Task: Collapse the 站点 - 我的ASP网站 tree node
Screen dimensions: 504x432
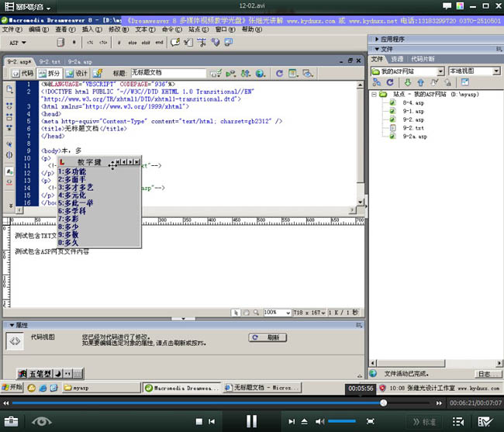Action: click(374, 95)
